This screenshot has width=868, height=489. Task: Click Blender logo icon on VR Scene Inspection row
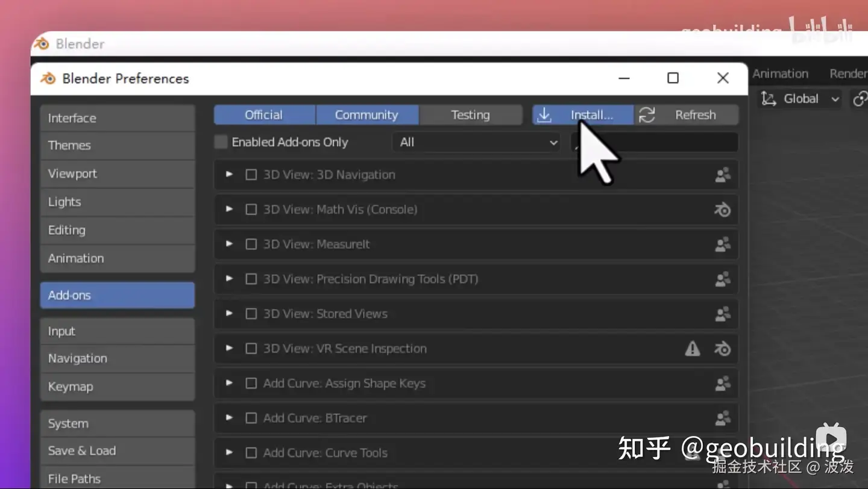(722, 349)
